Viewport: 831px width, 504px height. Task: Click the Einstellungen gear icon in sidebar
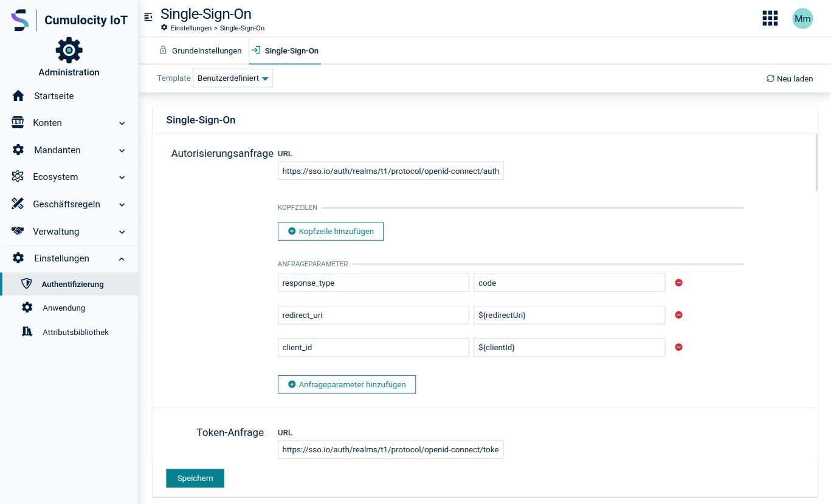pyautogui.click(x=18, y=258)
